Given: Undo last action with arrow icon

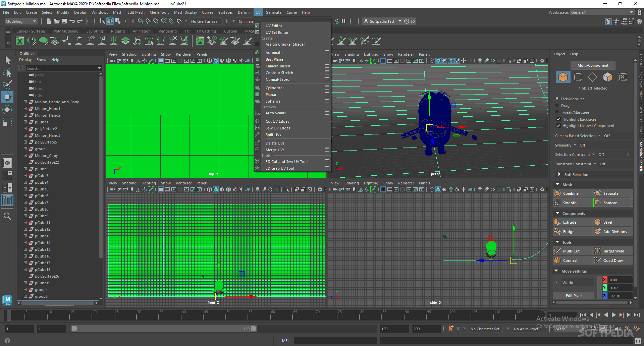Looking at the screenshot, I should (72, 21).
